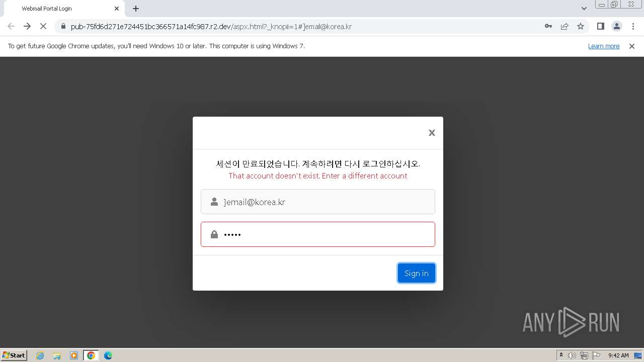Click the 9:42 AM clock

(618, 355)
